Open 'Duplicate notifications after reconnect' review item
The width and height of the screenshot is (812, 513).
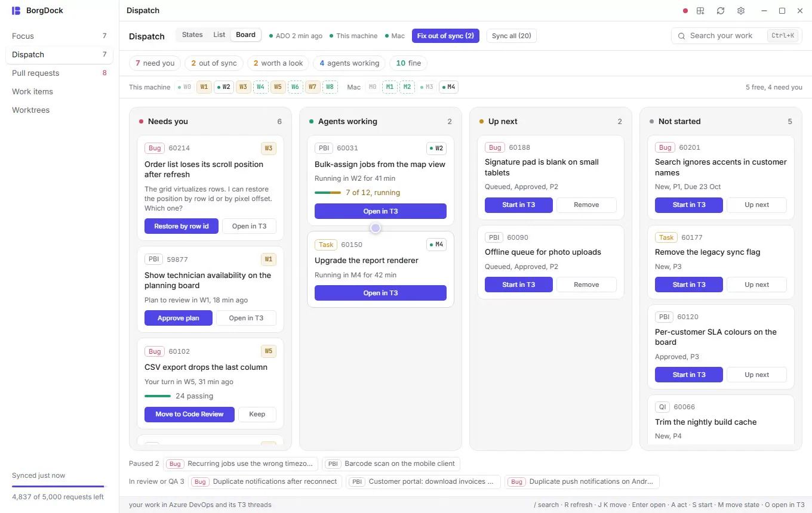pyautogui.click(x=266, y=481)
